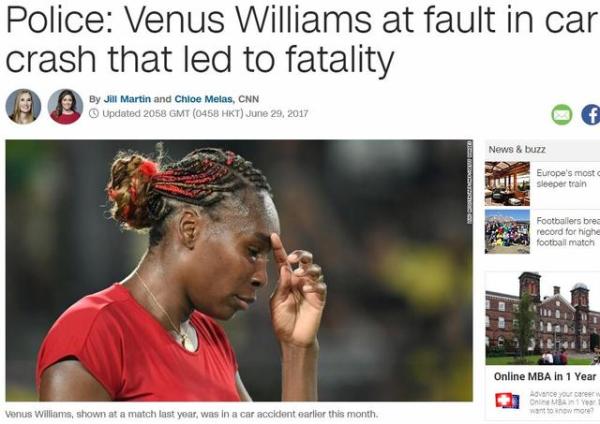Click the News & buzz section header
Screen dimensions: 600x424
click(517, 150)
